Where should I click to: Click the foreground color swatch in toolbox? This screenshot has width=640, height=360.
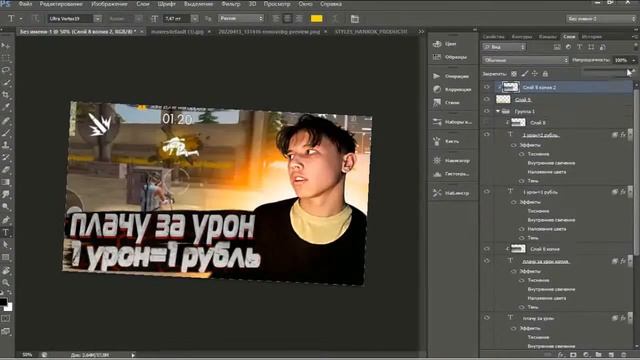tap(3, 302)
